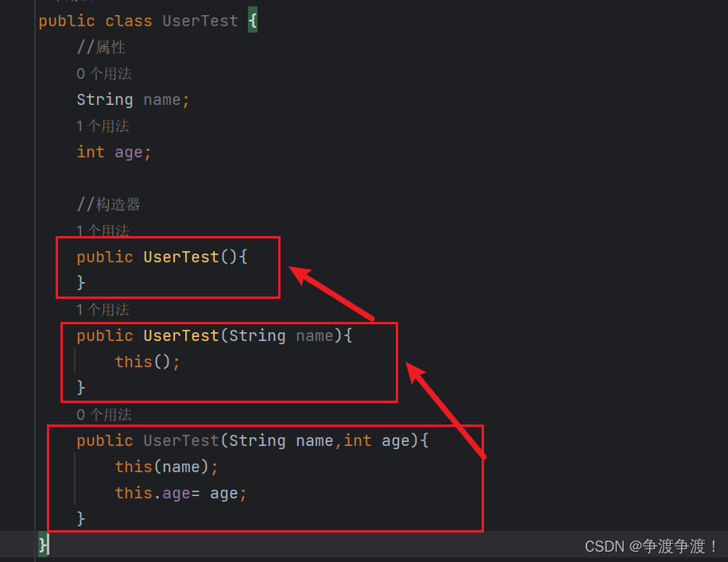Click the this(name) call in the two-arg constructor

[x=165, y=467]
